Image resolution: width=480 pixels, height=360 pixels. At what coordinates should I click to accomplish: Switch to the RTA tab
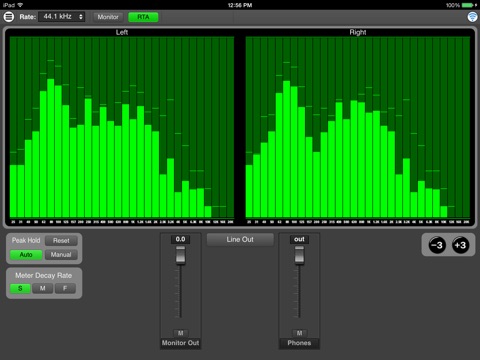click(x=143, y=17)
